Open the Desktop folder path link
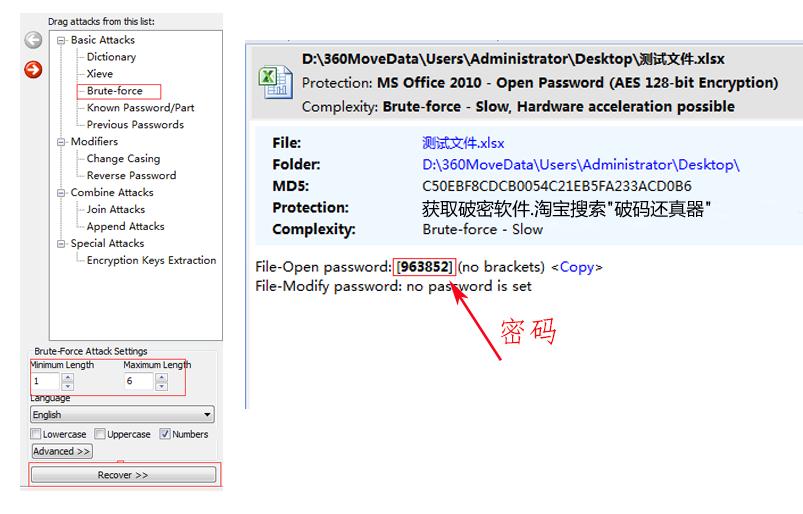Image resolution: width=803 pixels, height=514 pixels. click(x=581, y=164)
